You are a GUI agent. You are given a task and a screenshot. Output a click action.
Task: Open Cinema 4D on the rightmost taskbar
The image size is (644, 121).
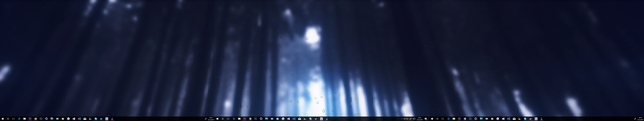[x=476, y=119]
